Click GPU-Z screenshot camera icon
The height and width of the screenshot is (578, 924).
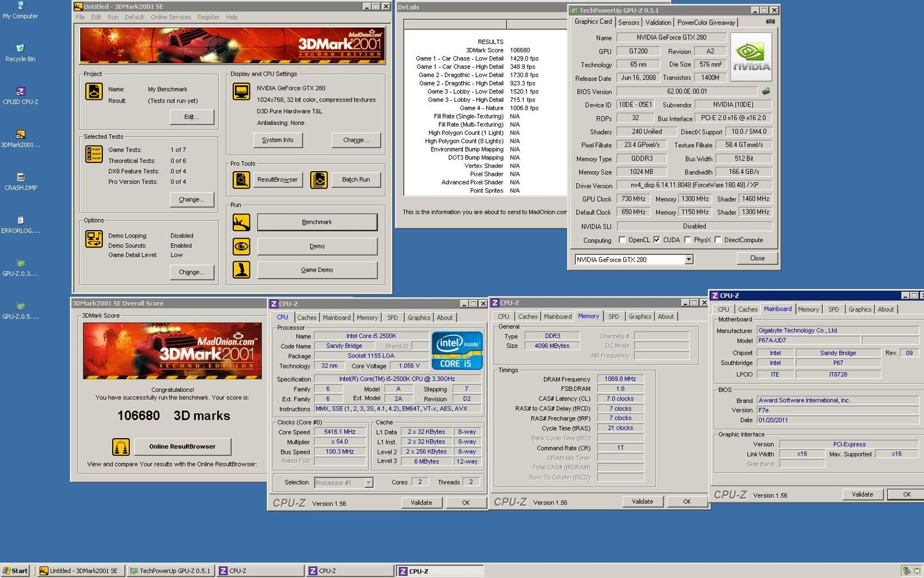point(770,21)
